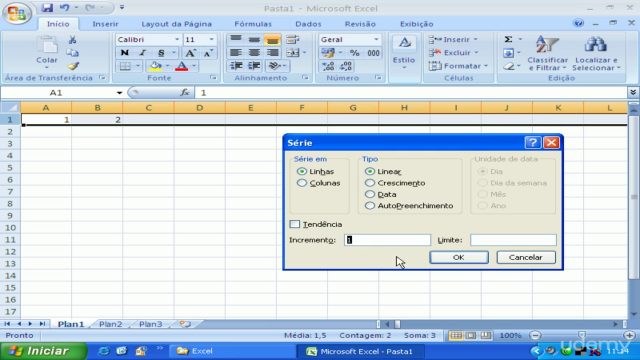Choose the AutoPreenchimento series type
640x360 pixels.
click(370, 206)
